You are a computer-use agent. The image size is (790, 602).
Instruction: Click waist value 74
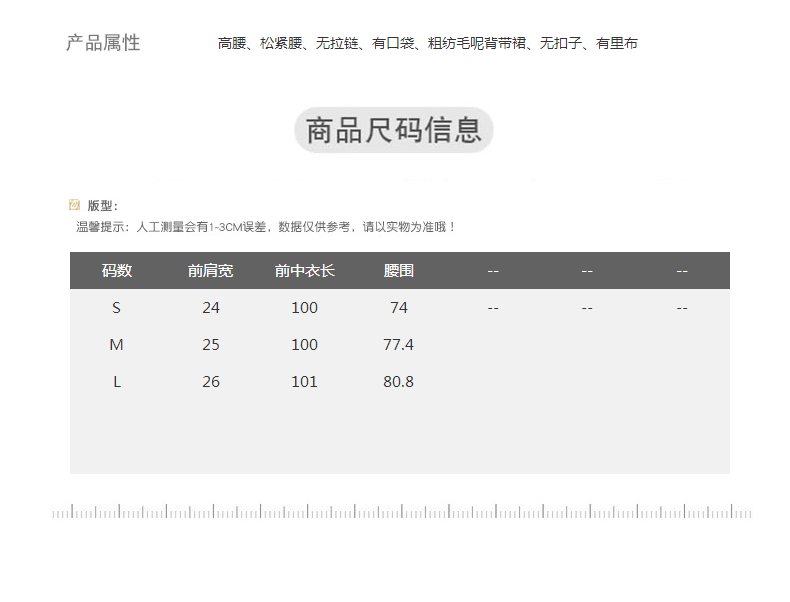399,308
